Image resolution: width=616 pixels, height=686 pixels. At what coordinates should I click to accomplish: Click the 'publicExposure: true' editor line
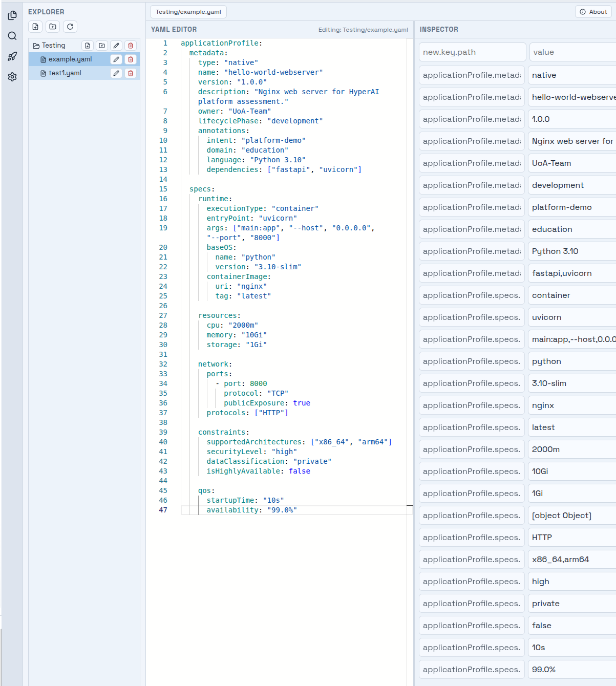coord(267,403)
